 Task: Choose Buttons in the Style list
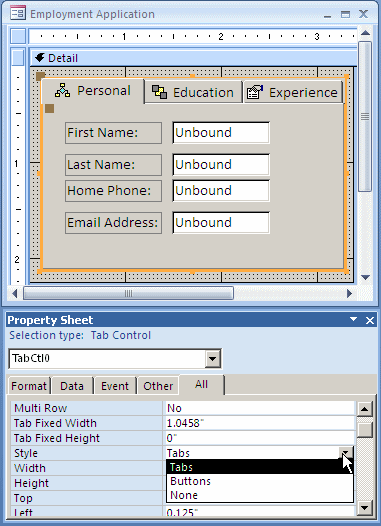(260, 481)
